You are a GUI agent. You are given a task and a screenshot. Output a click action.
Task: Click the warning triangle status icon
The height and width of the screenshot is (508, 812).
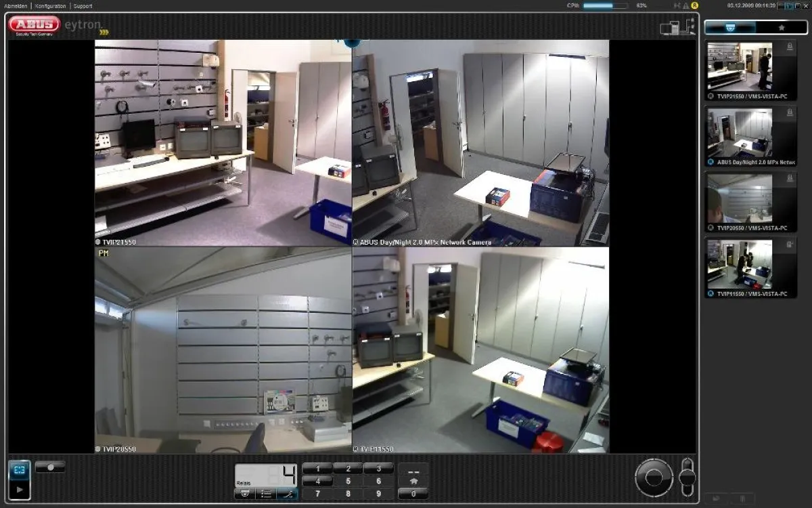point(685,5)
